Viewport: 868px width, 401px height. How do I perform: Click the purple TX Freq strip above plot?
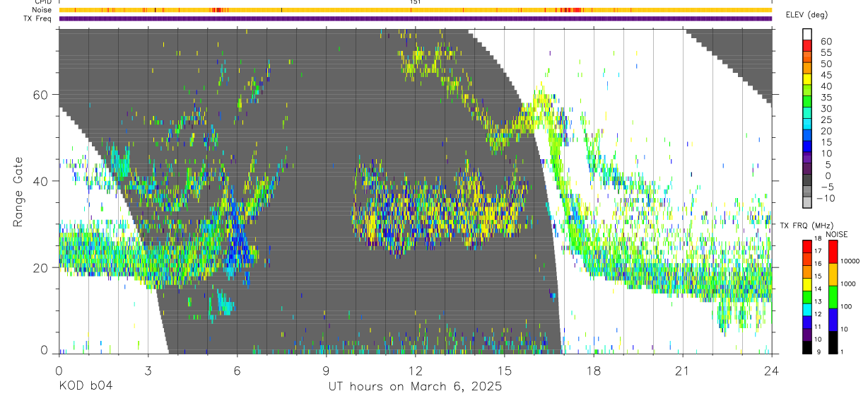point(415,18)
